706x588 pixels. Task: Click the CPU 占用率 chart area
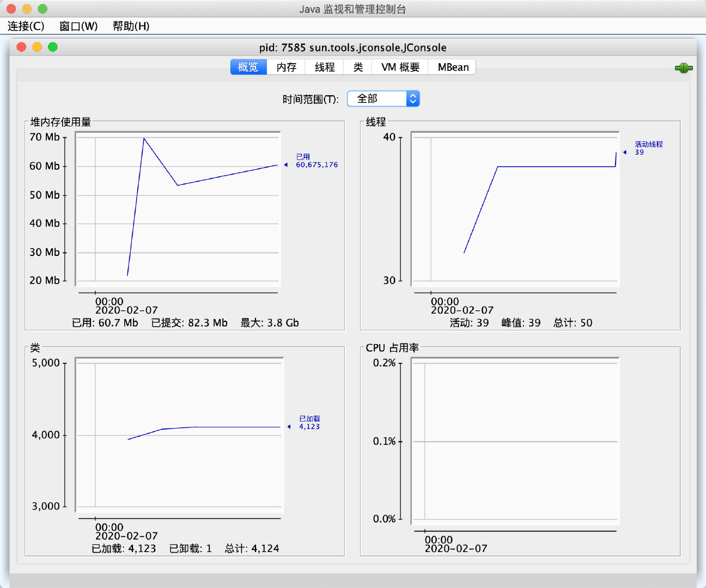(515, 441)
